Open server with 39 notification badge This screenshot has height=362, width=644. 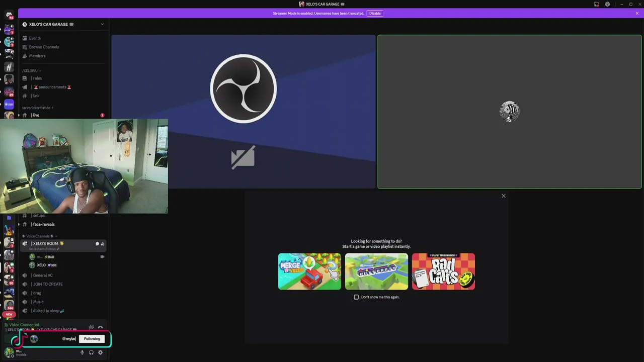pyautogui.click(x=9, y=92)
